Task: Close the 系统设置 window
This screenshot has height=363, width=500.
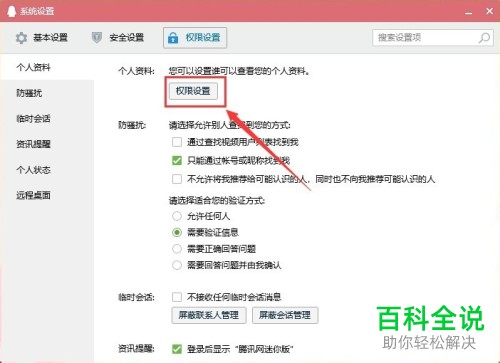Action: pos(490,11)
